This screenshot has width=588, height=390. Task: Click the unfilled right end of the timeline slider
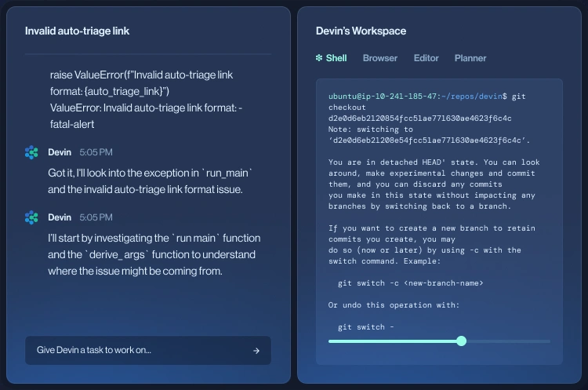pyautogui.click(x=533, y=341)
